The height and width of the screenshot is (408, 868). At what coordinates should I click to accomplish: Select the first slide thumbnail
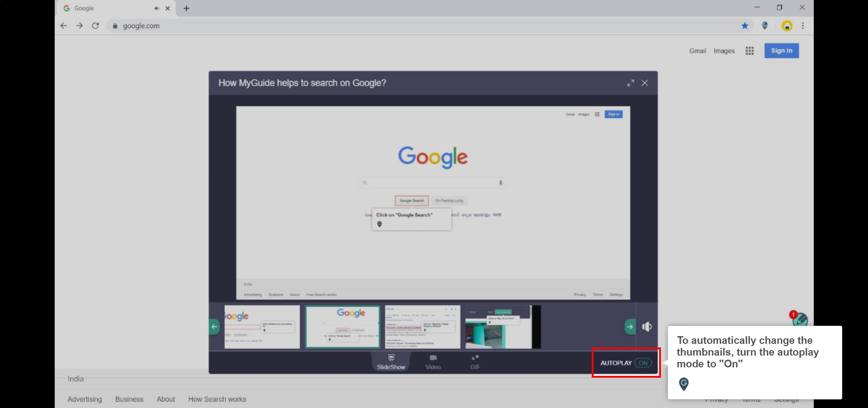(x=262, y=327)
